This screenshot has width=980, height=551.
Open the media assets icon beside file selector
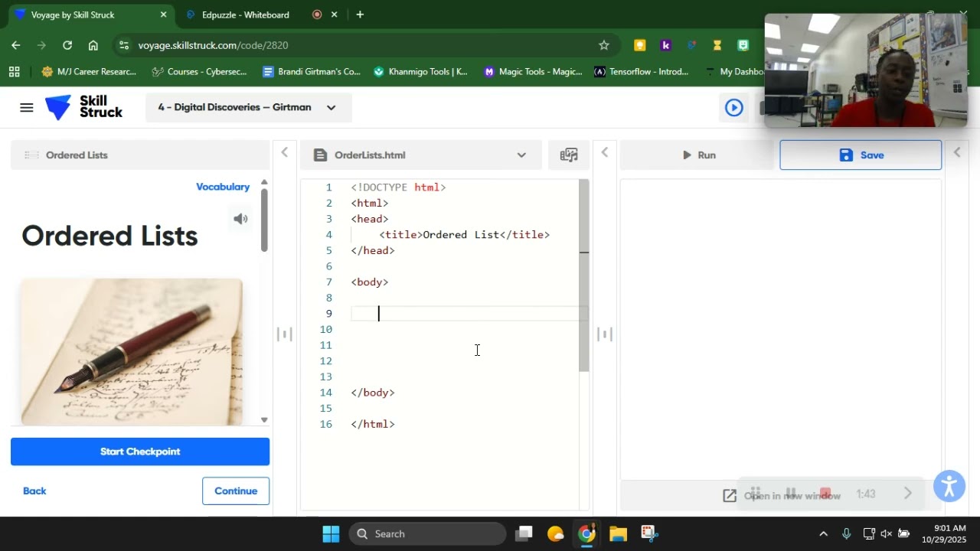click(569, 155)
